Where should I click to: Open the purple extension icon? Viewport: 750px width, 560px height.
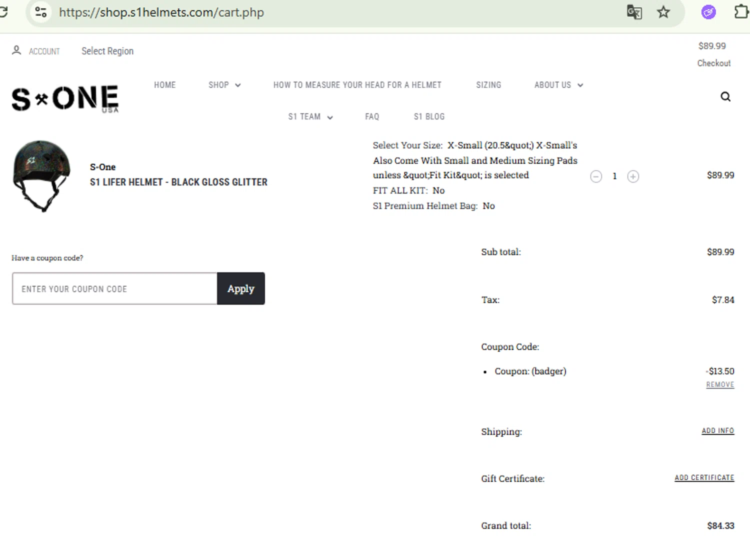(708, 12)
